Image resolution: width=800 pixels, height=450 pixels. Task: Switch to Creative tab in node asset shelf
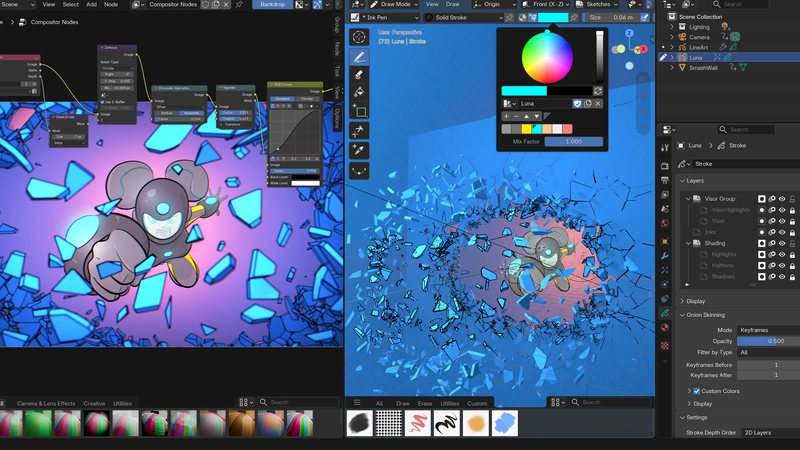click(94, 404)
